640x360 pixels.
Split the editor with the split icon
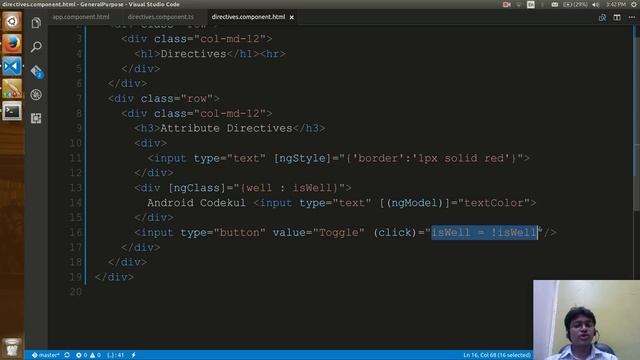click(x=617, y=17)
